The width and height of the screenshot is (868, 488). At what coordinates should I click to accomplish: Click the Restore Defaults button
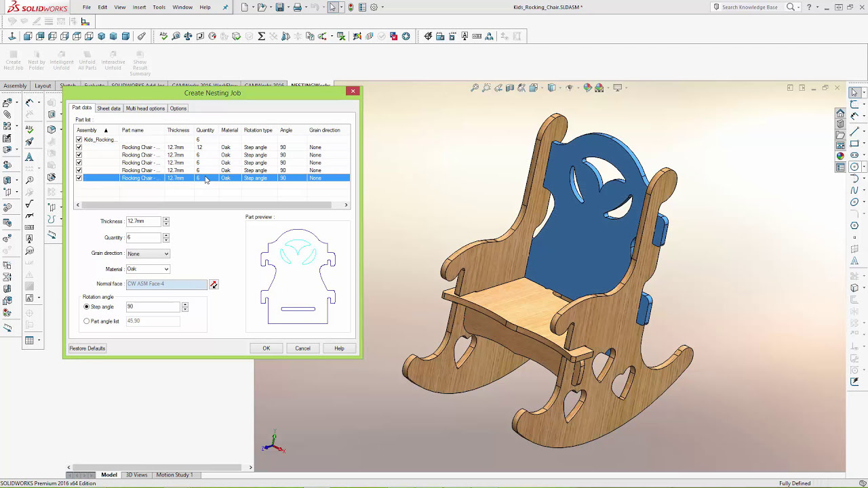point(87,348)
